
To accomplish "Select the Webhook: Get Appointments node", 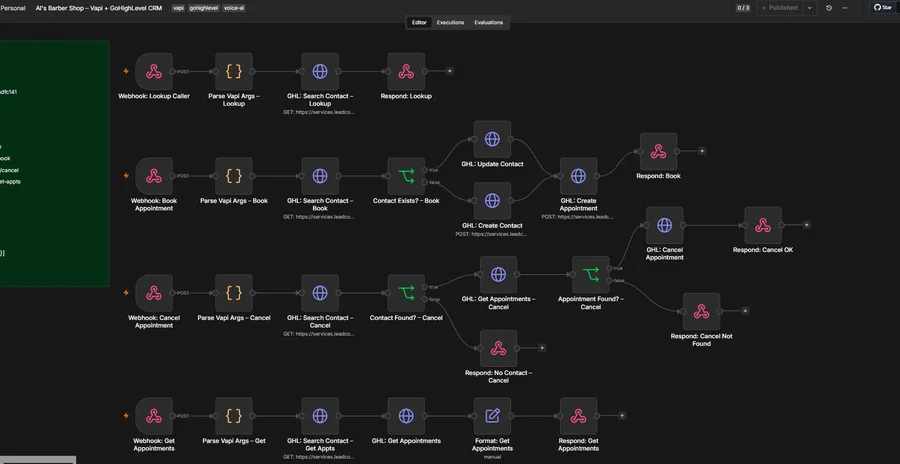I will [x=154, y=416].
